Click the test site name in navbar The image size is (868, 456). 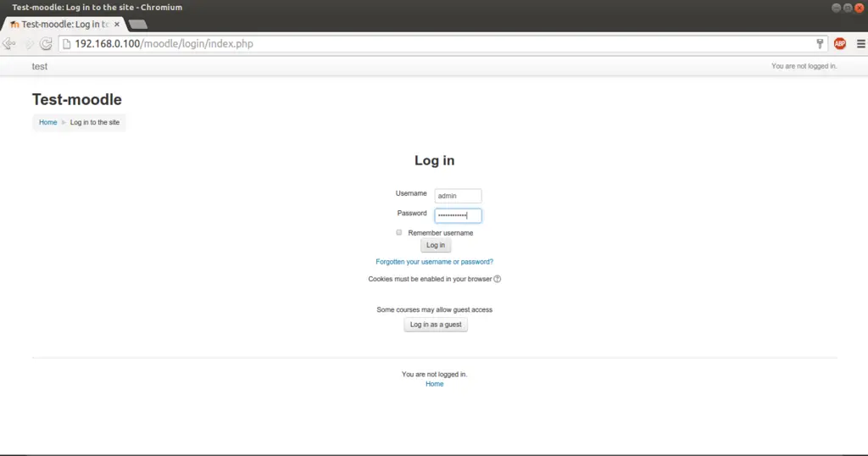(39, 66)
